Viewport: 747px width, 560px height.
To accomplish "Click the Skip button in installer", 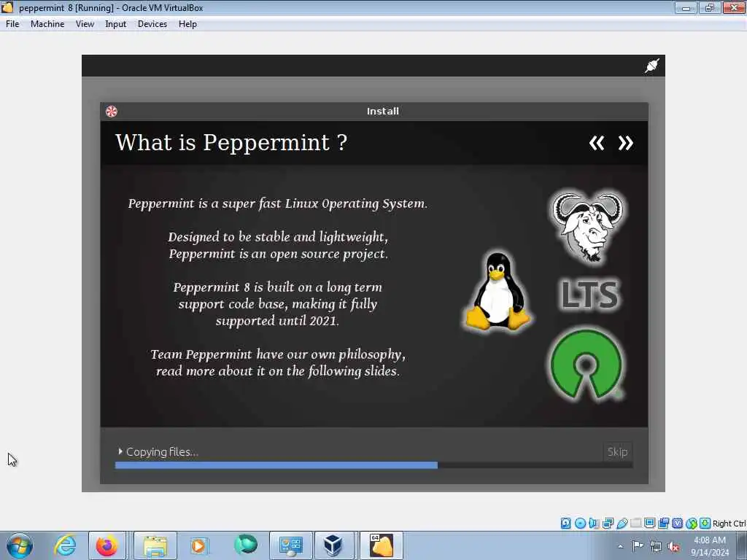I will (617, 451).
